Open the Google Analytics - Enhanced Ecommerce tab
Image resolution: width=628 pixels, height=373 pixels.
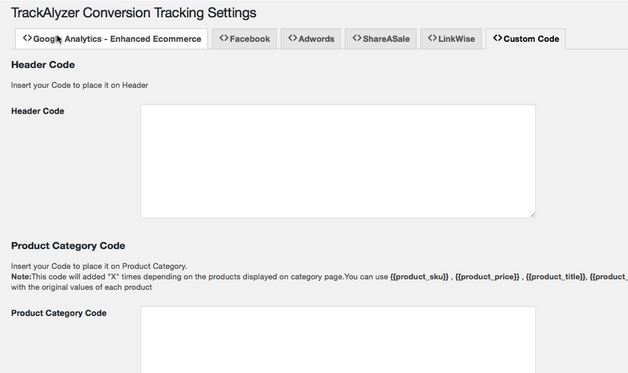click(x=111, y=39)
